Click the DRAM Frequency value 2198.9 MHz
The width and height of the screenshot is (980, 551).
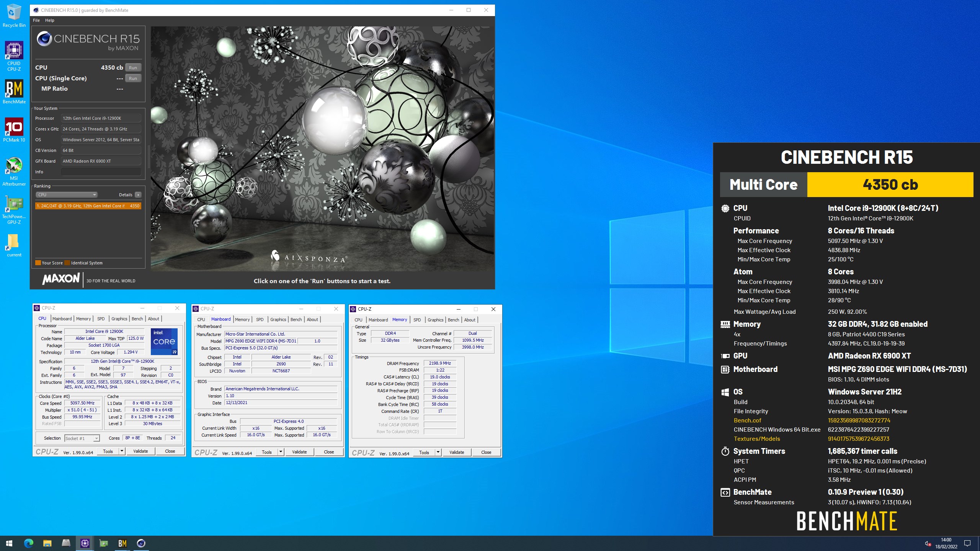click(x=440, y=363)
